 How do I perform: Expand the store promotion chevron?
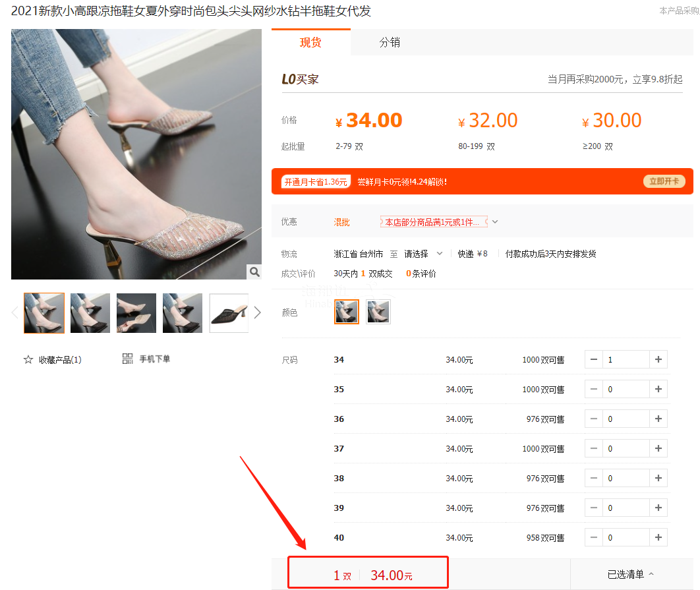pyautogui.click(x=495, y=222)
